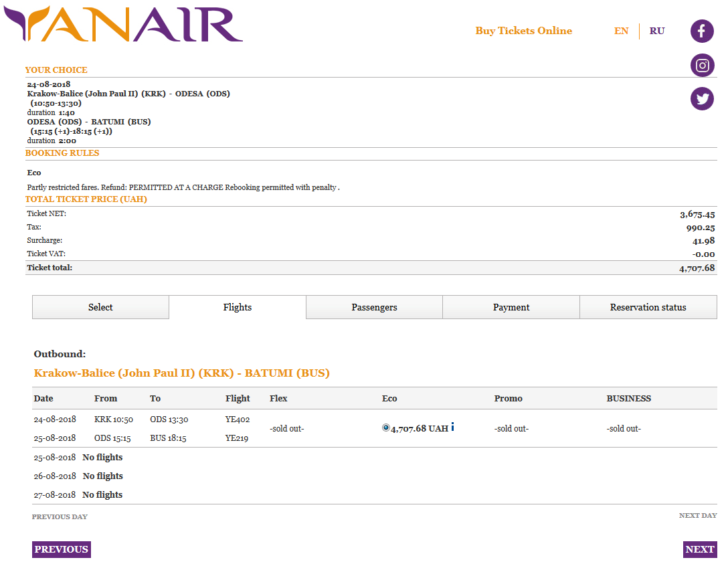Viewport: 728px width, 564px height.
Task: Click the purple NEXT button
Action: (x=700, y=549)
